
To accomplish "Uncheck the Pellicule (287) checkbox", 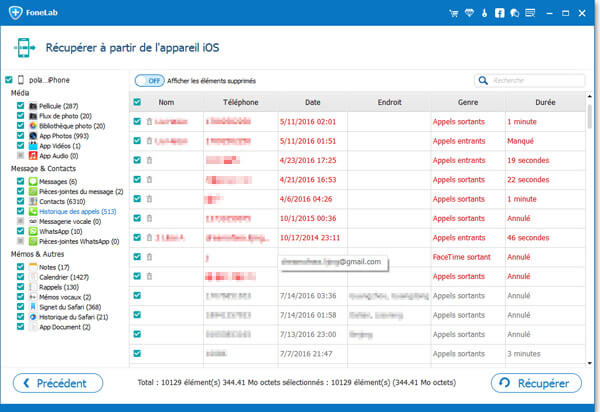I will coord(20,105).
